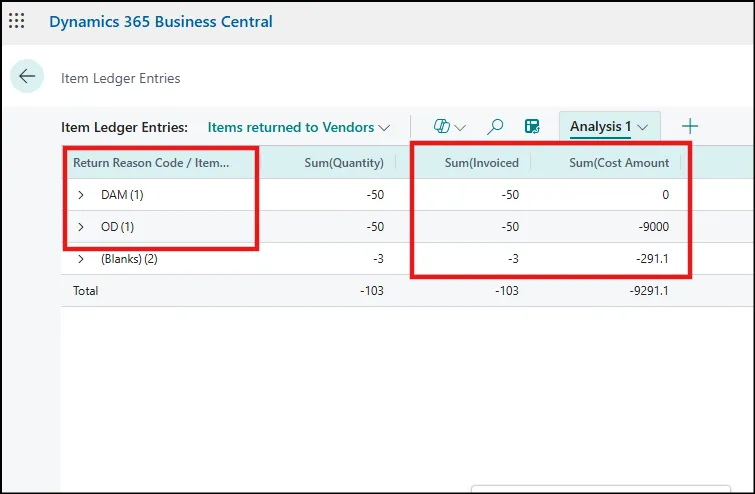This screenshot has height=494, width=755.
Task: Select total cost amount -9291.1
Action: [649, 291]
